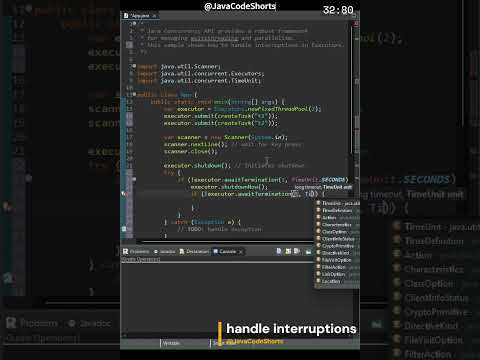Pick Location in the suggestion list

point(337,281)
